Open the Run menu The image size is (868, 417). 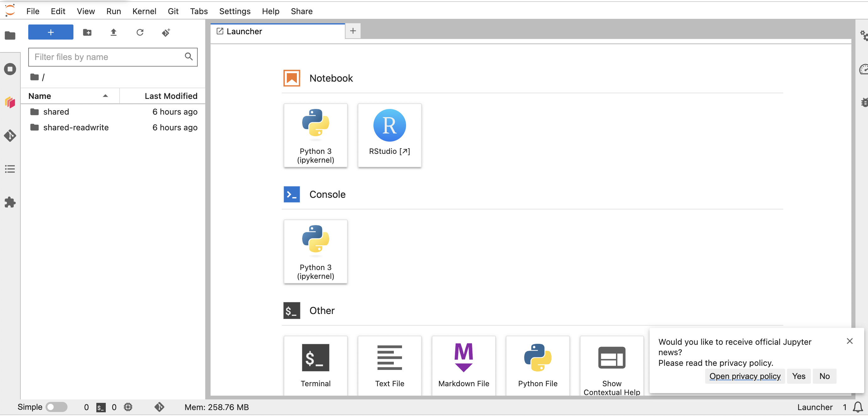click(x=114, y=11)
